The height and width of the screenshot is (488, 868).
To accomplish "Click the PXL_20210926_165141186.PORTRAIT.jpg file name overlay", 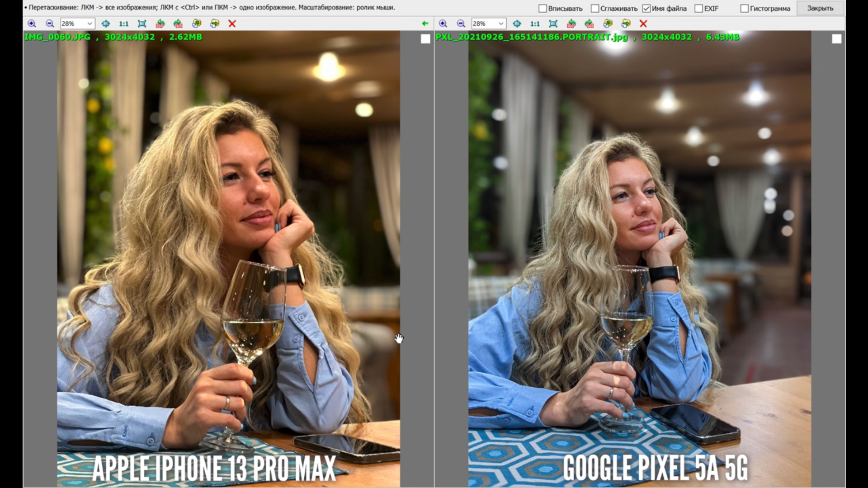I will pyautogui.click(x=532, y=37).
